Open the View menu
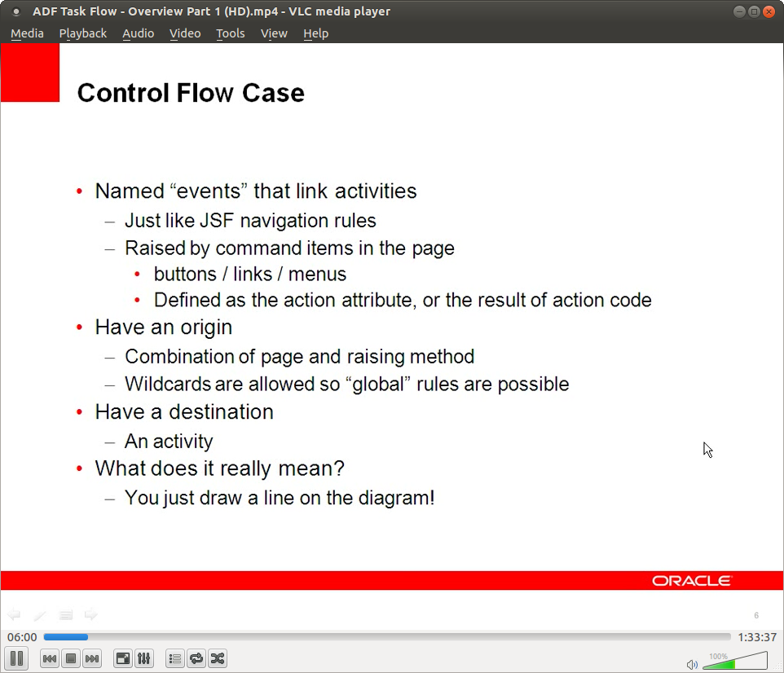784x673 pixels. tap(274, 33)
